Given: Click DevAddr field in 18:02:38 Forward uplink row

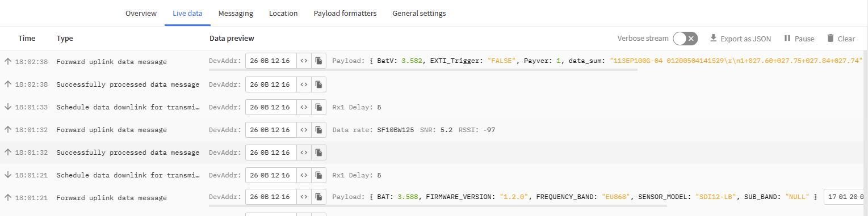Looking at the screenshot, I should tap(271, 61).
